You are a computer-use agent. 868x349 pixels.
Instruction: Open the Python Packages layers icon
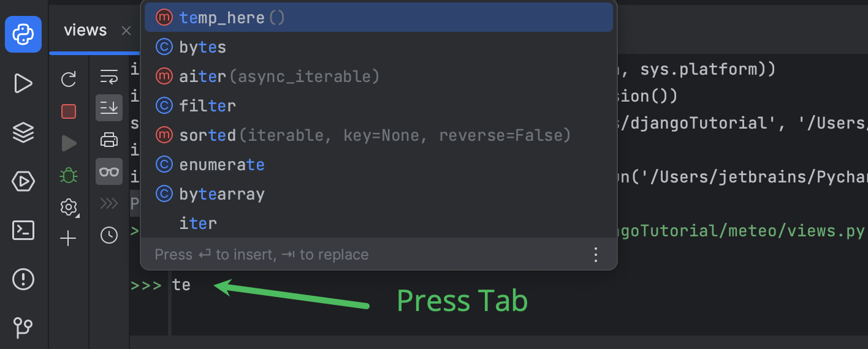click(x=23, y=132)
